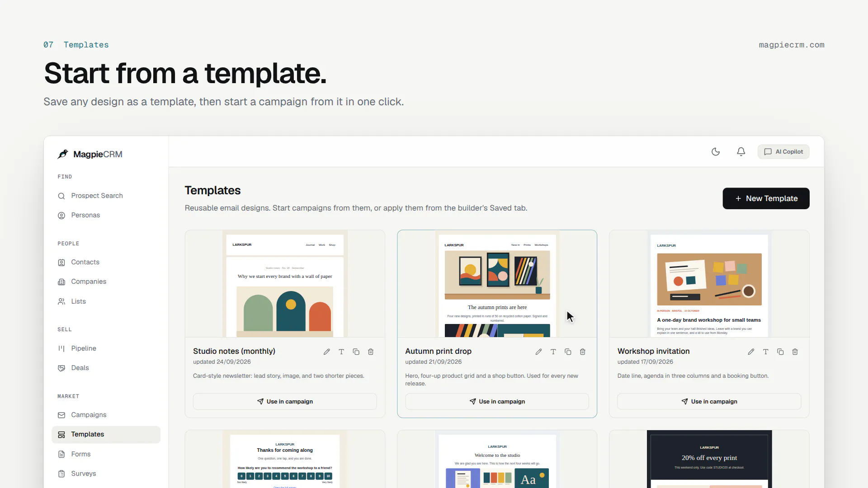The width and height of the screenshot is (868, 488).
Task: Edit the Autumn print drop template
Action: click(538, 352)
